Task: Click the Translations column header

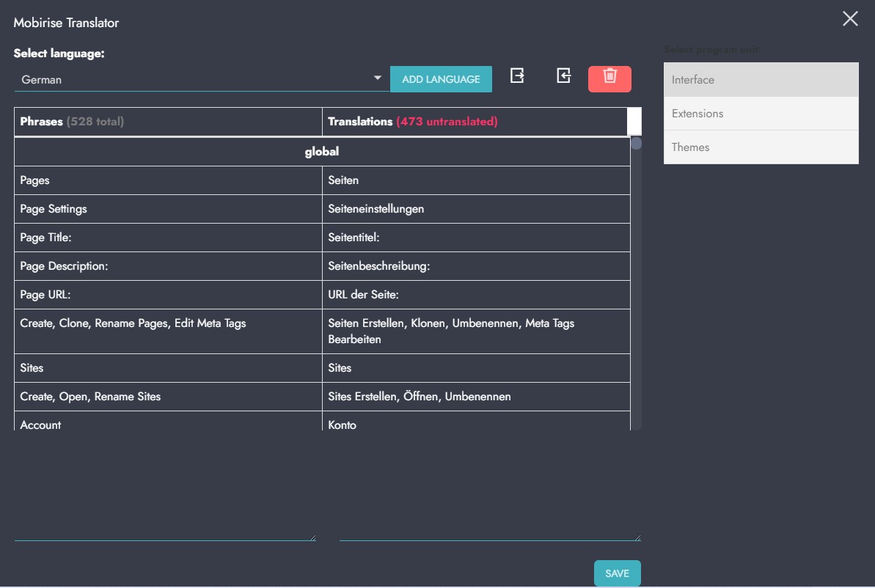Action: point(475,122)
